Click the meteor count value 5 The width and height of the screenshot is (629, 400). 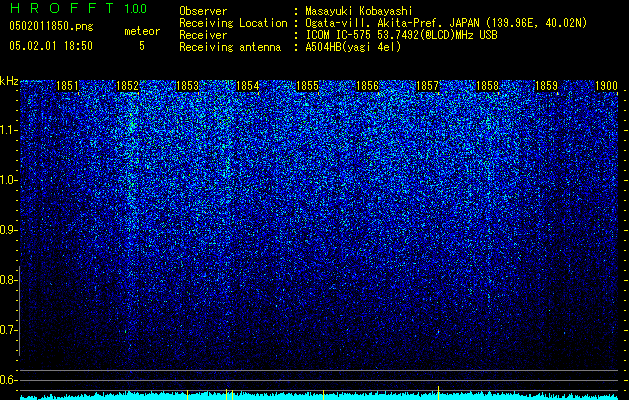pyautogui.click(x=142, y=46)
